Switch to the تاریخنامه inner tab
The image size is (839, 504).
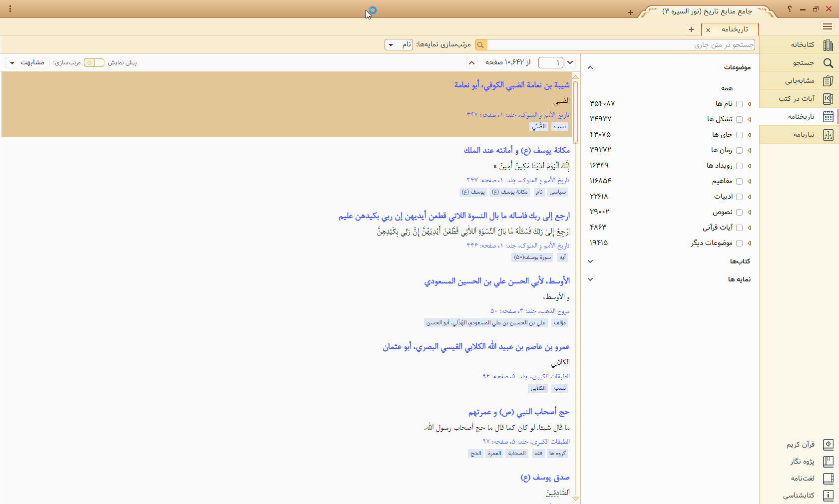pyautogui.click(x=735, y=29)
